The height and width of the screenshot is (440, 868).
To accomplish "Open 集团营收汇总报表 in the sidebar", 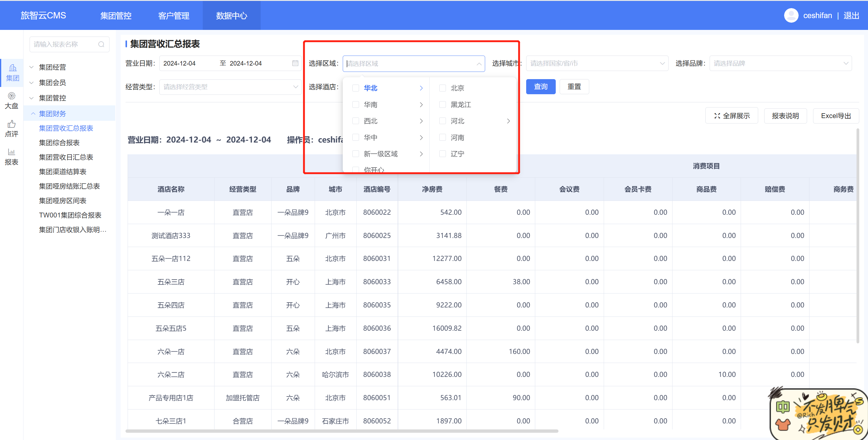I will (66, 128).
